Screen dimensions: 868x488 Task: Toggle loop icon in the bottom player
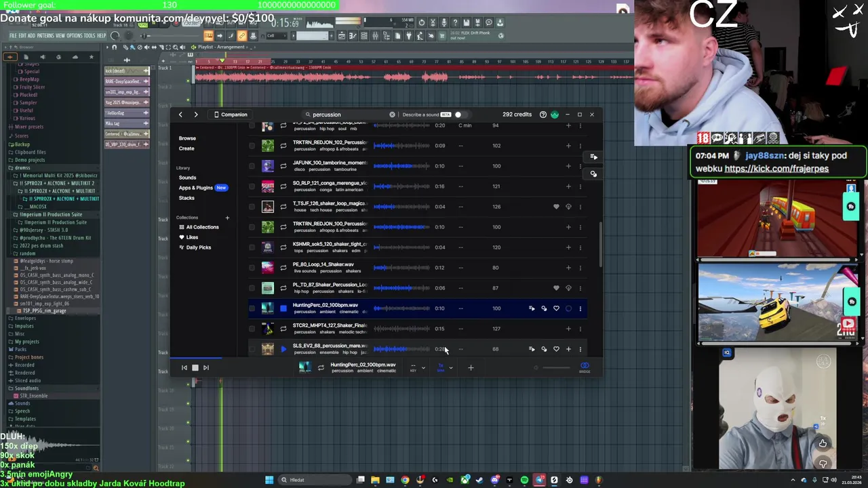pyautogui.click(x=321, y=367)
